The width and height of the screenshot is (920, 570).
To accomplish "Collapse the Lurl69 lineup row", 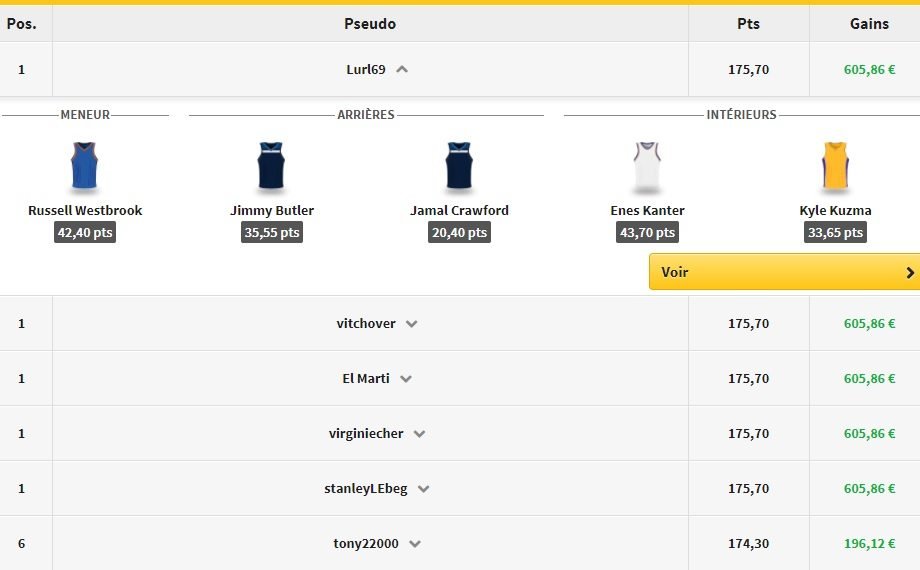I will coord(402,70).
